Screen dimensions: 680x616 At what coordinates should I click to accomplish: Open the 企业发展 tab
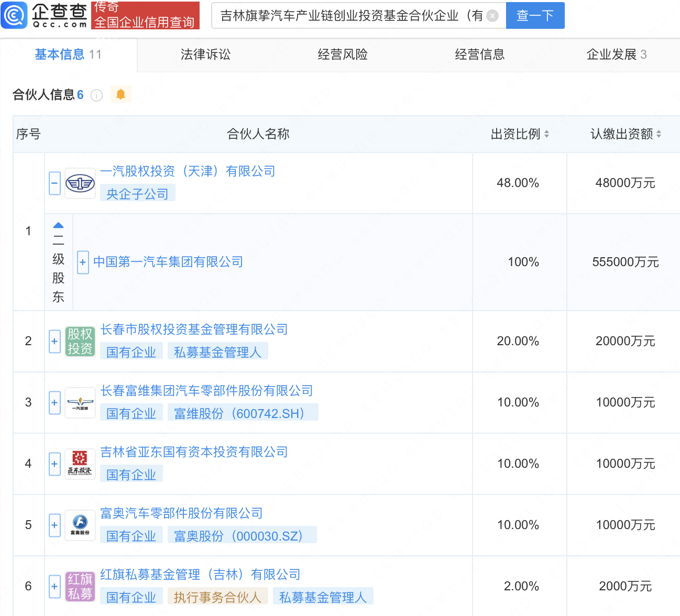pos(617,54)
